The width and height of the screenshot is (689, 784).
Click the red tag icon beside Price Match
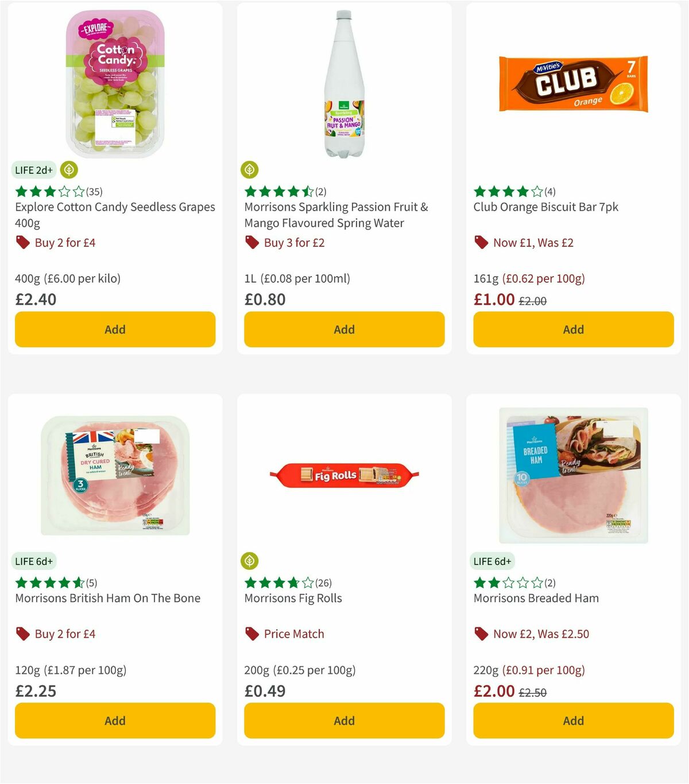(x=251, y=634)
